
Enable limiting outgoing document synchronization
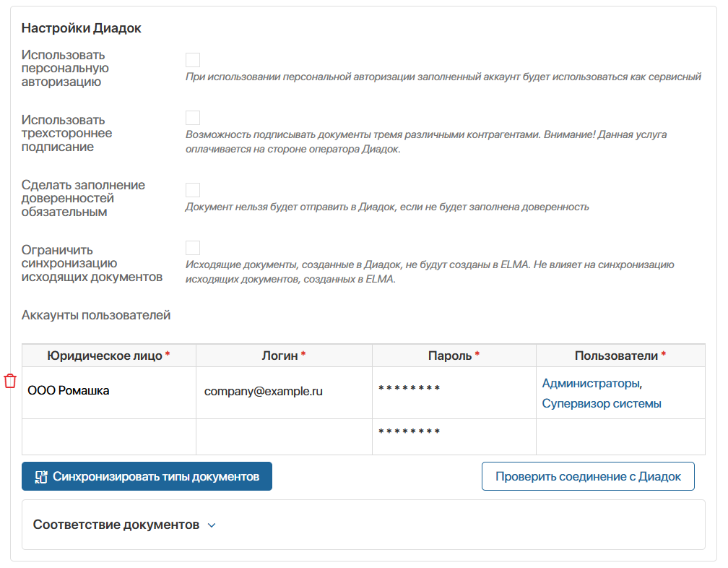click(193, 248)
